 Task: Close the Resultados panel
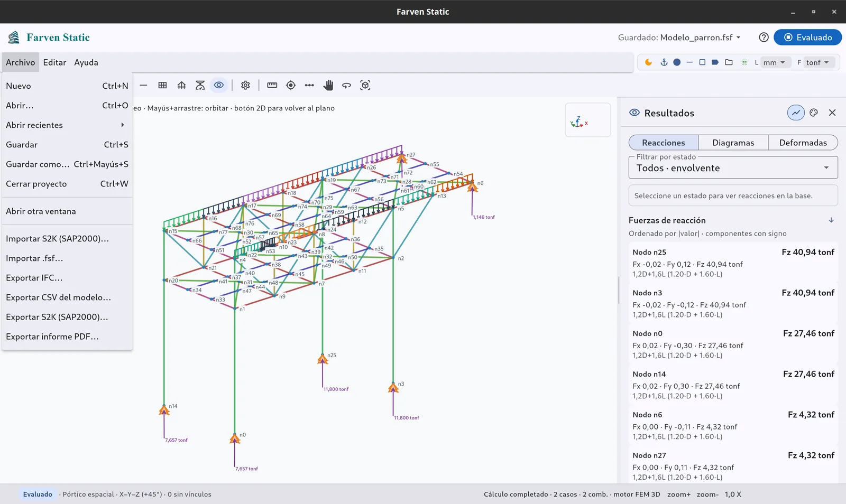[832, 113]
